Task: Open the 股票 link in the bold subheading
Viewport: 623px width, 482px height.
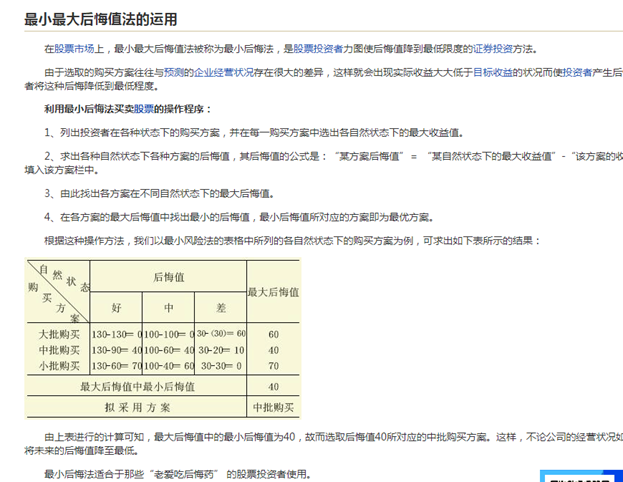Action: click(x=144, y=108)
